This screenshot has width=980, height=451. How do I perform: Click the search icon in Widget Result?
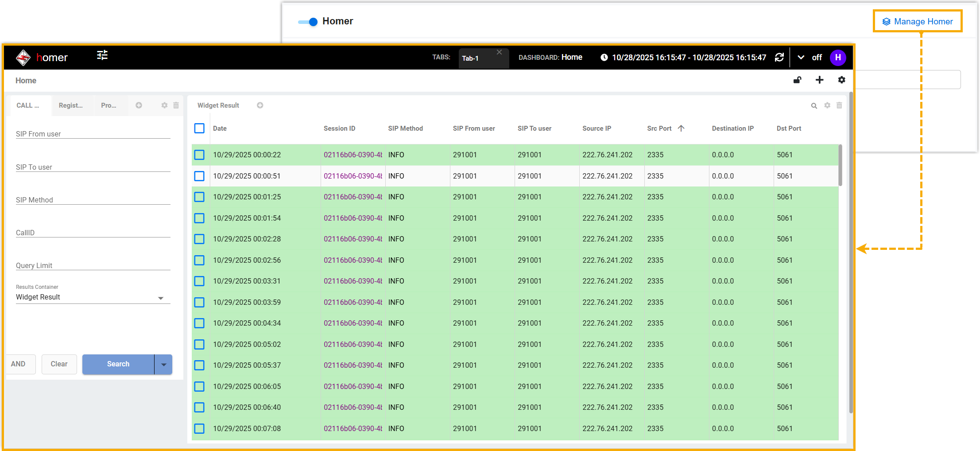click(x=814, y=106)
